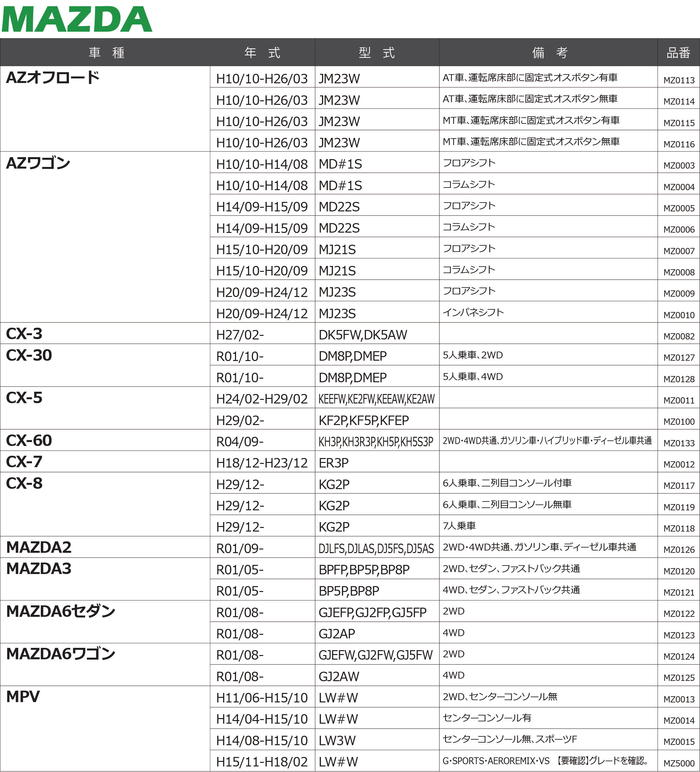Click part number MZ0082
The height and width of the screenshot is (772, 700).
pos(678,337)
